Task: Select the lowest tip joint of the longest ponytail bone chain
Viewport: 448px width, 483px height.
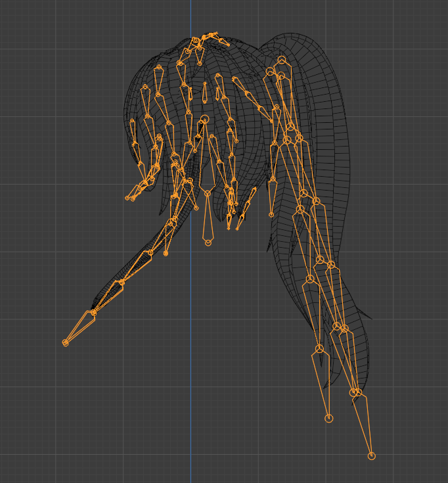Action: 372,456
